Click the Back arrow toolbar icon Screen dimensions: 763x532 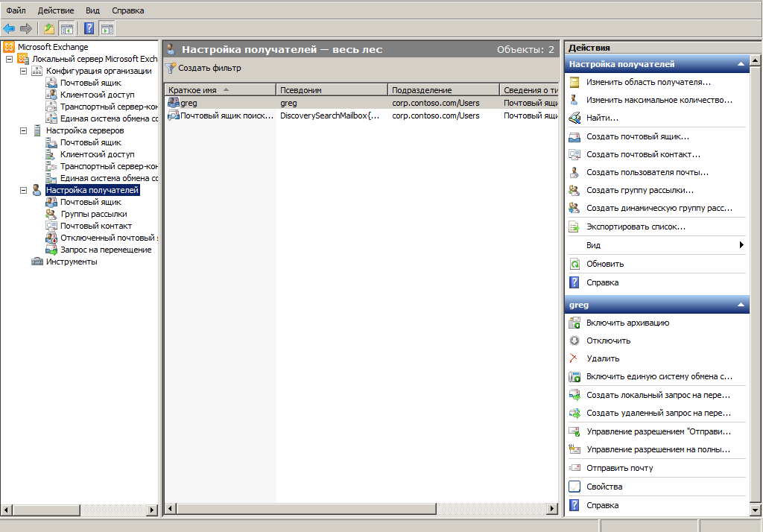click(x=9, y=29)
